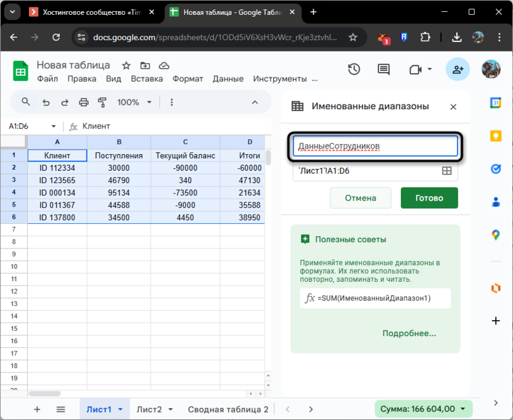This screenshot has height=420, width=513.
Task: Click the ДанныеСотрудников range name field
Action: (x=375, y=146)
